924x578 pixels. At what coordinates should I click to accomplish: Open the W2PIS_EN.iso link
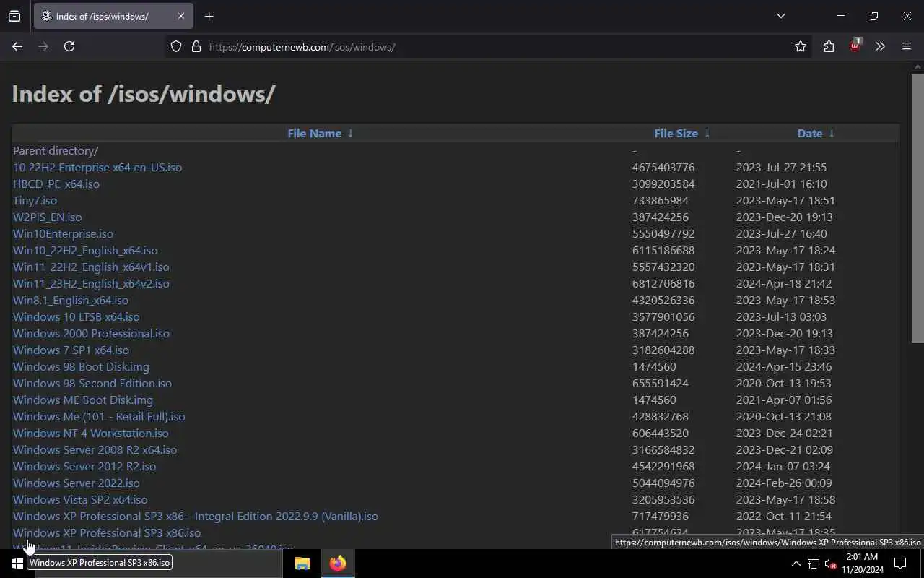[x=48, y=217]
